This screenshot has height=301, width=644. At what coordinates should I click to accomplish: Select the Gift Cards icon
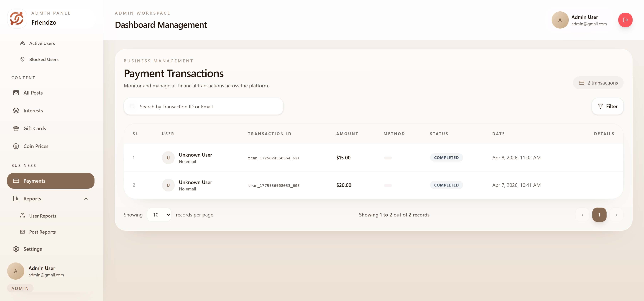tap(16, 128)
